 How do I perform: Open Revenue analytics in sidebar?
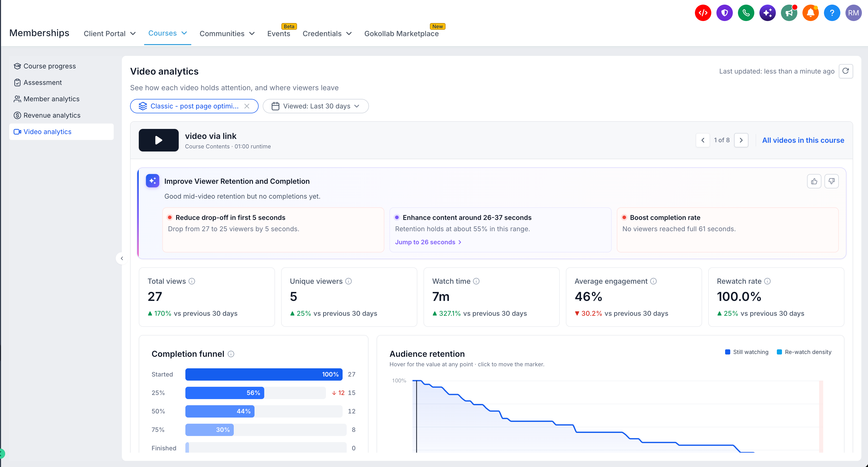click(x=61, y=115)
